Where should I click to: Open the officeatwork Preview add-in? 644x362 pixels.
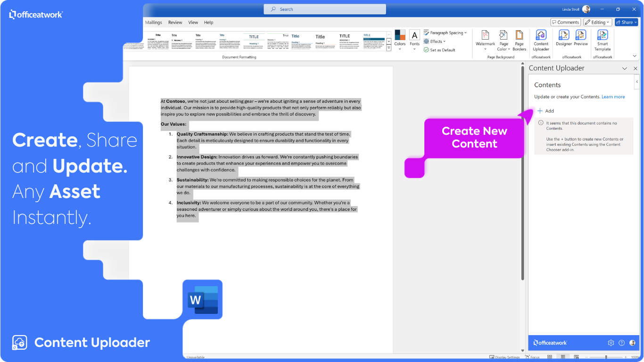tap(581, 38)
